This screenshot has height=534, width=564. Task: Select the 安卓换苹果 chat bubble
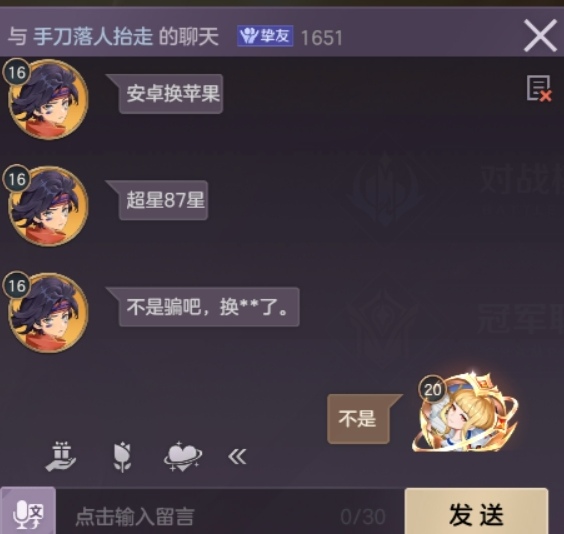[171, 94]
